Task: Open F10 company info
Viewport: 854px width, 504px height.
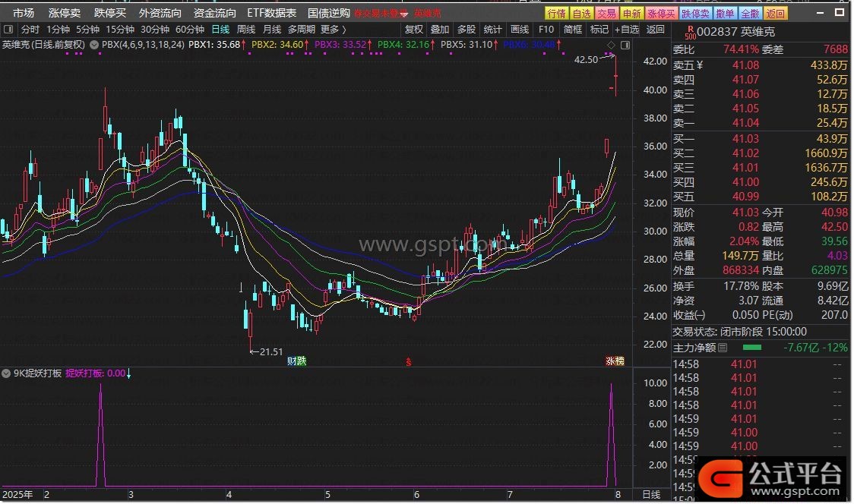Action: 546,30
